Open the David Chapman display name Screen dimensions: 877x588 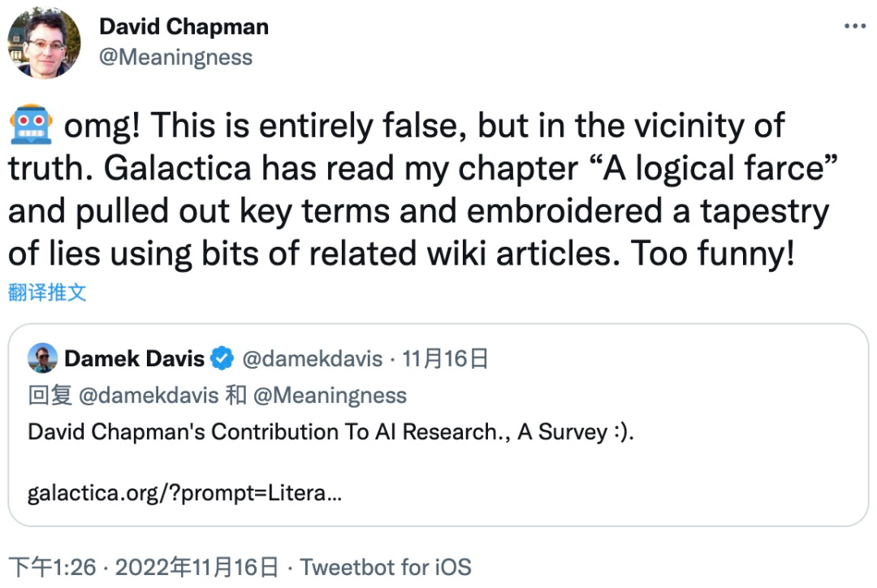184,27
